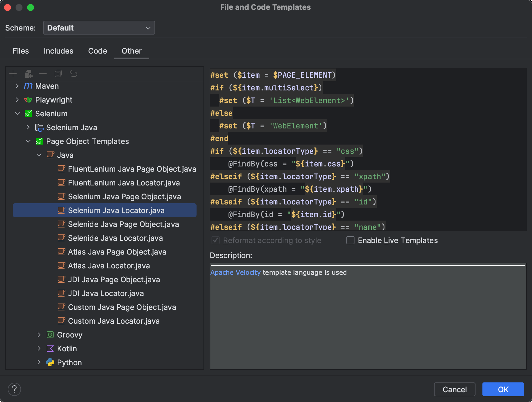Click the Copy Template icon
The width and height of the screenshot is (532, 402).
click(58, 73)
